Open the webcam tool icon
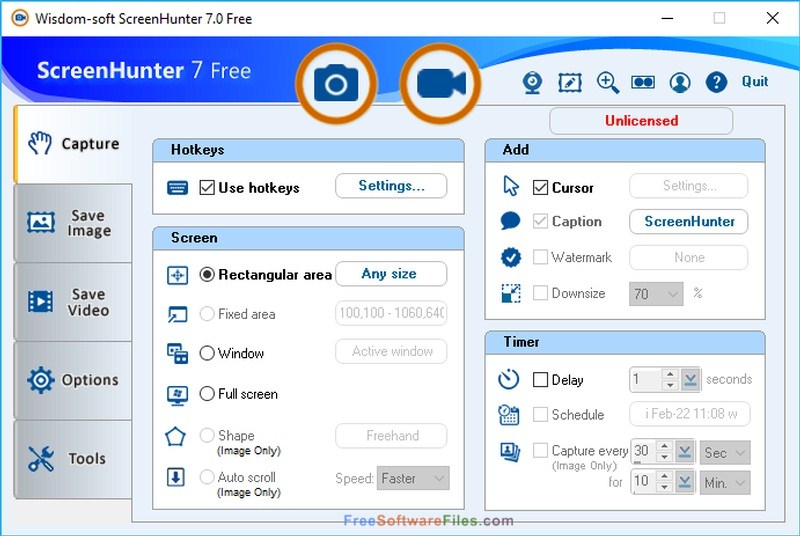 532,83
